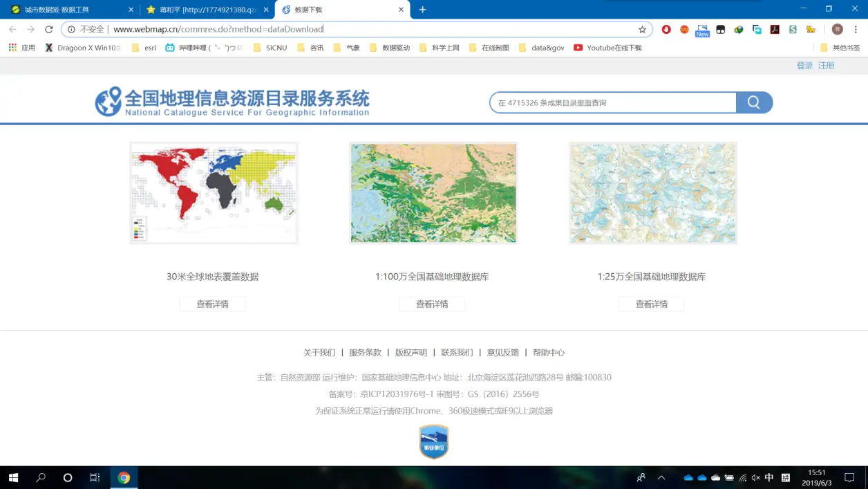Click the blue shield badge at page bottom
This screenshot has height=489, width=868.
(x=434, y=442)
